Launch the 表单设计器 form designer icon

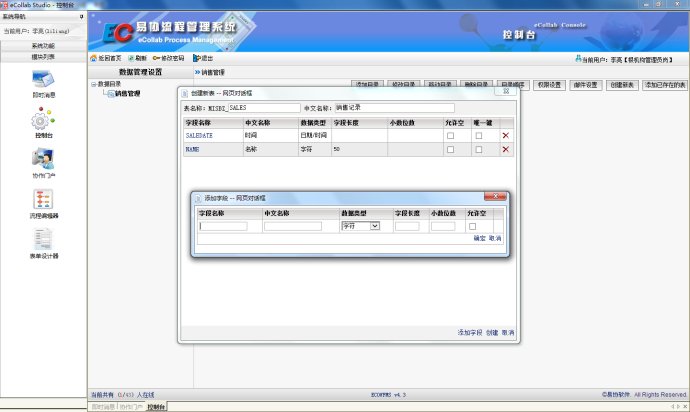pyautogui.click(x=43, y=239)
